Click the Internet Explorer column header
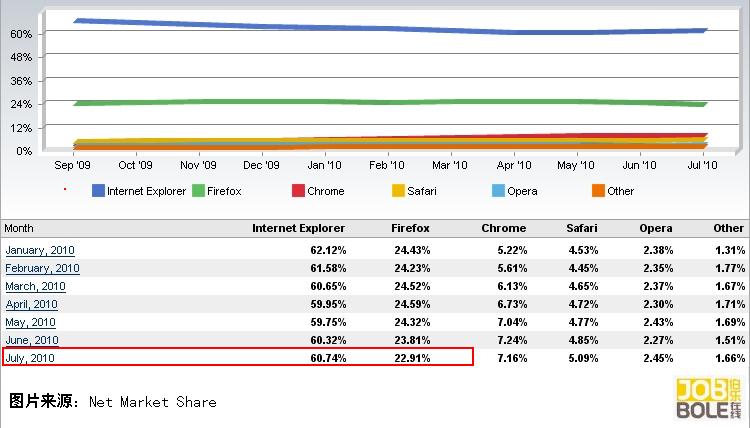Image resolution: width=750 pixels, height=428 pixels. pos(298,228)
